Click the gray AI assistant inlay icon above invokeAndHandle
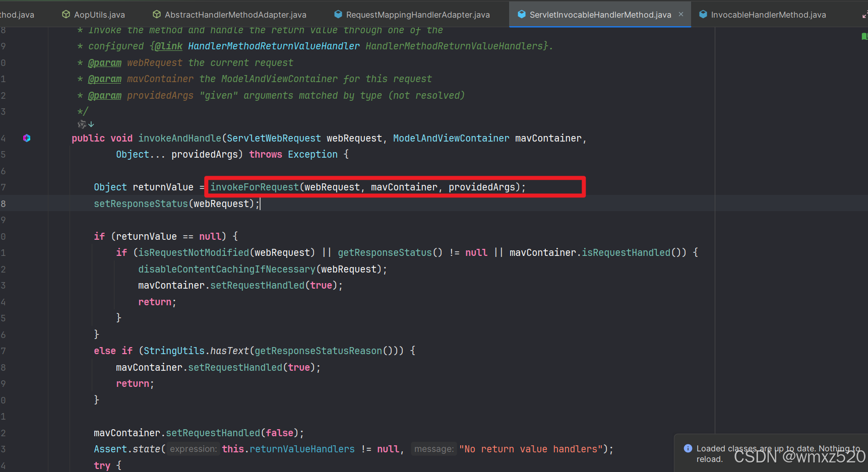The height and width of the screenshot is (472, 868). (82, 124)
